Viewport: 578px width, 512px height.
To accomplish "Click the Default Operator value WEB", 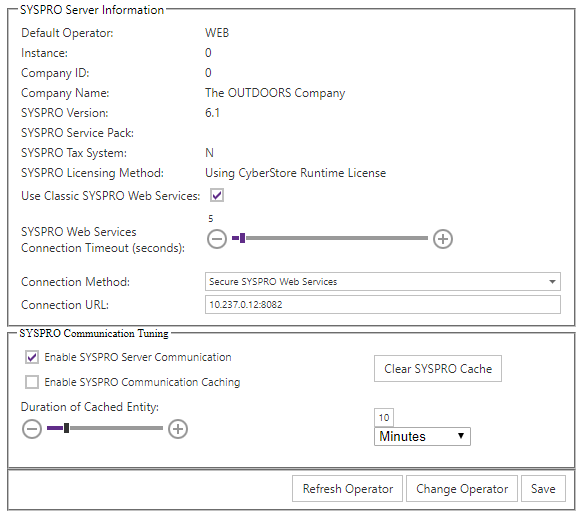I will (x=217, y=33).
